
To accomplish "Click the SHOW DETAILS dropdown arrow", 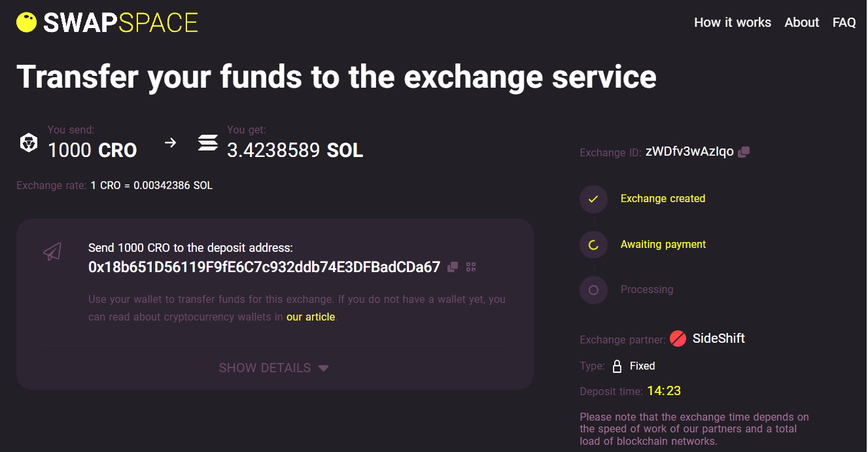I will point(323,368).
